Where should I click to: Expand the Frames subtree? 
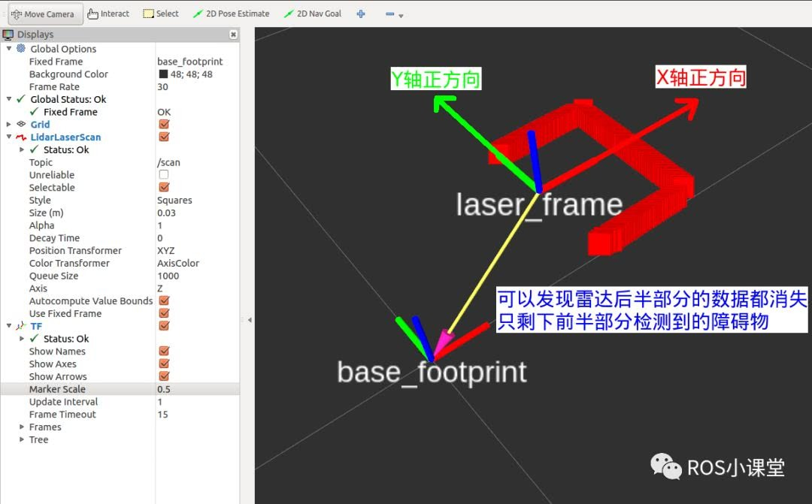tap(22, 427)
